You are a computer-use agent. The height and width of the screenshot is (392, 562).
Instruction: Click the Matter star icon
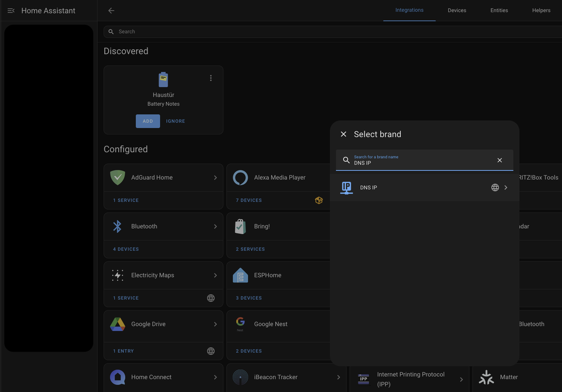[486, 377]
